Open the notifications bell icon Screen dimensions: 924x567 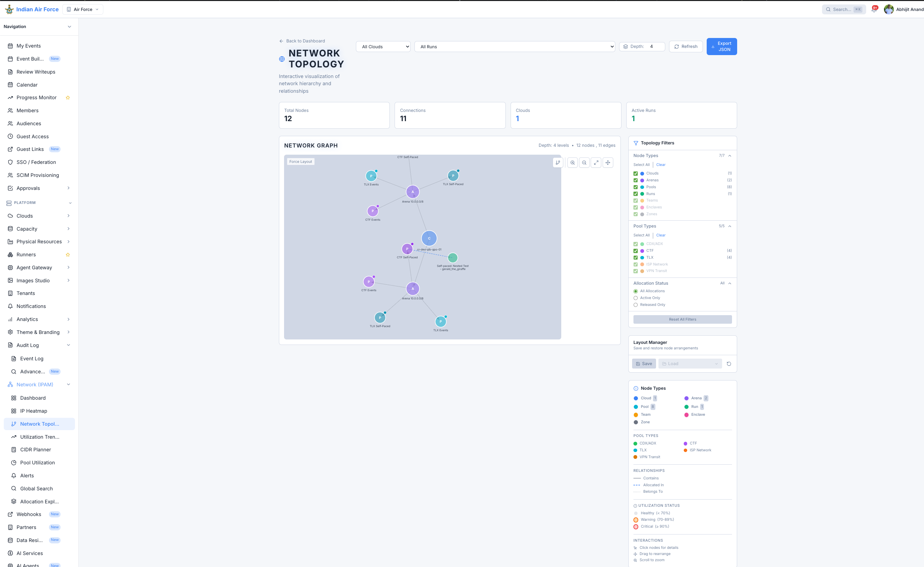tap(874, 10)
